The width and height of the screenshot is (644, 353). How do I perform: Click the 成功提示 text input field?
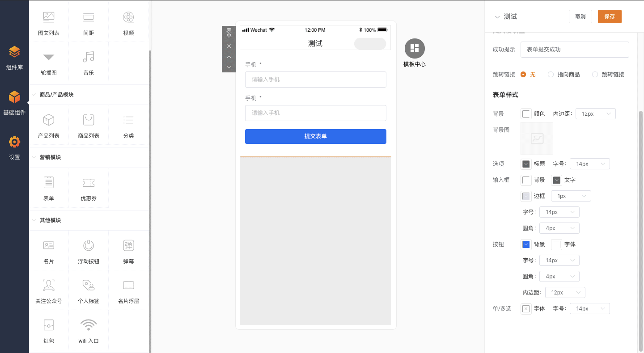(575, 50)
